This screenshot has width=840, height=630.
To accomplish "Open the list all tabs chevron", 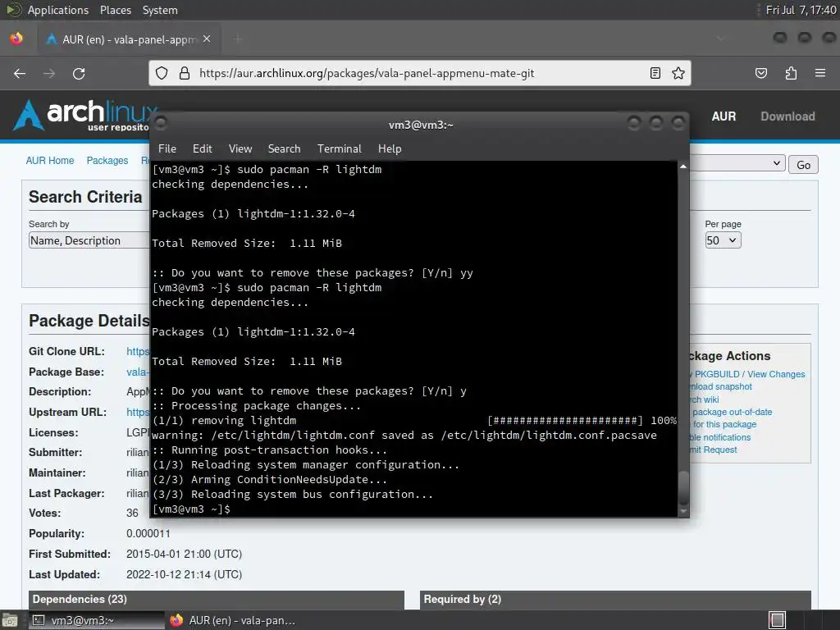I will pyautogui.click(x=721, y=39).
